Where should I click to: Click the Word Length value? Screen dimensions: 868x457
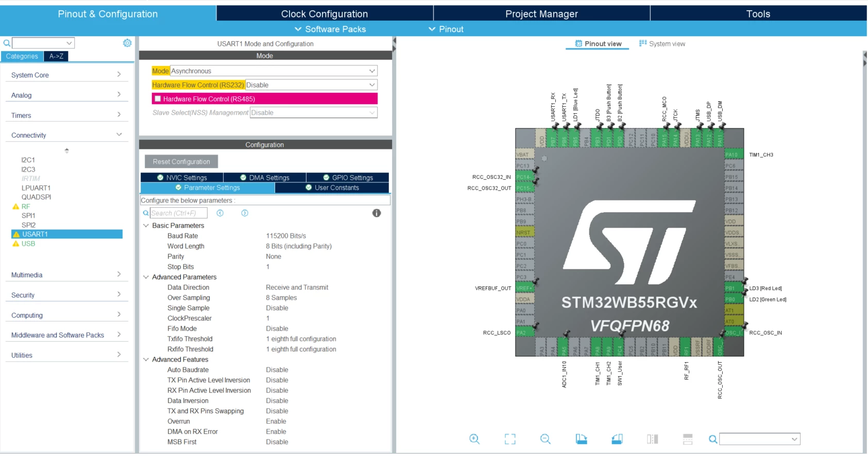[299, 246]
